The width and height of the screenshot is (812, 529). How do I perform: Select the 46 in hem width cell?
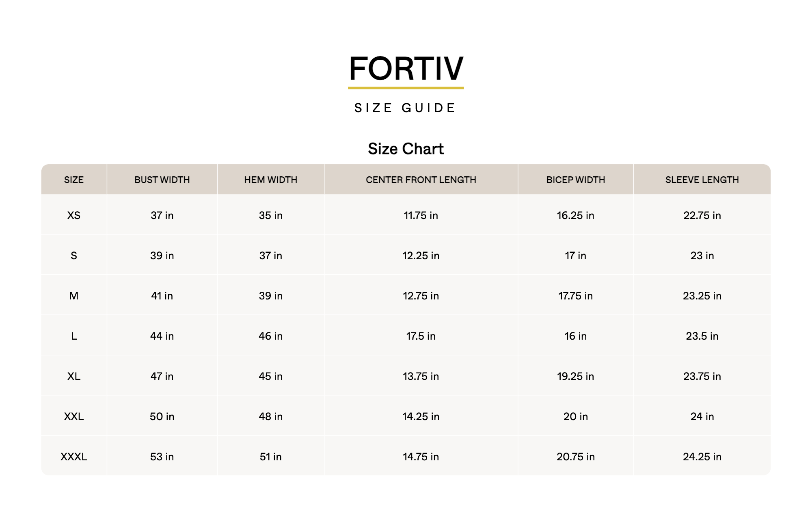(271, 336)
